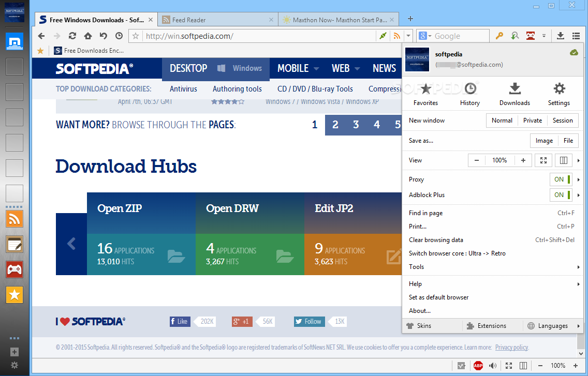Click the ABP icon in status bar
This screenshot has width=588, height=376.
[478, 366]
